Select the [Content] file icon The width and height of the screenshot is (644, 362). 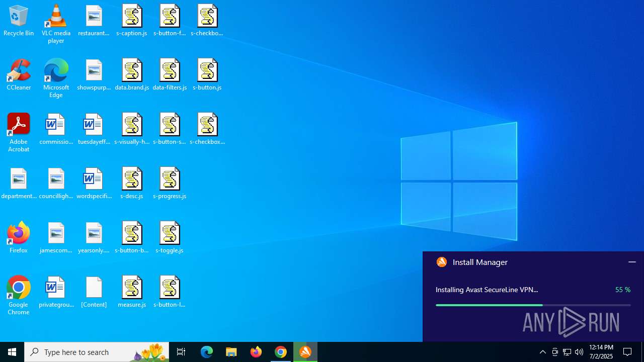pyautogui.click(x=94, y=292)
